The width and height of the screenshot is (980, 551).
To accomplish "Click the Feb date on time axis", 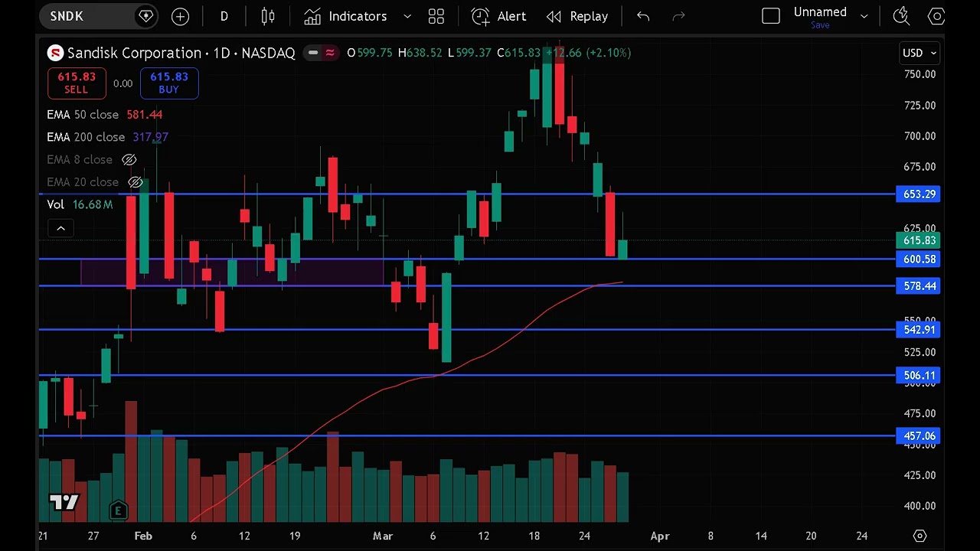I will (143, 536).
